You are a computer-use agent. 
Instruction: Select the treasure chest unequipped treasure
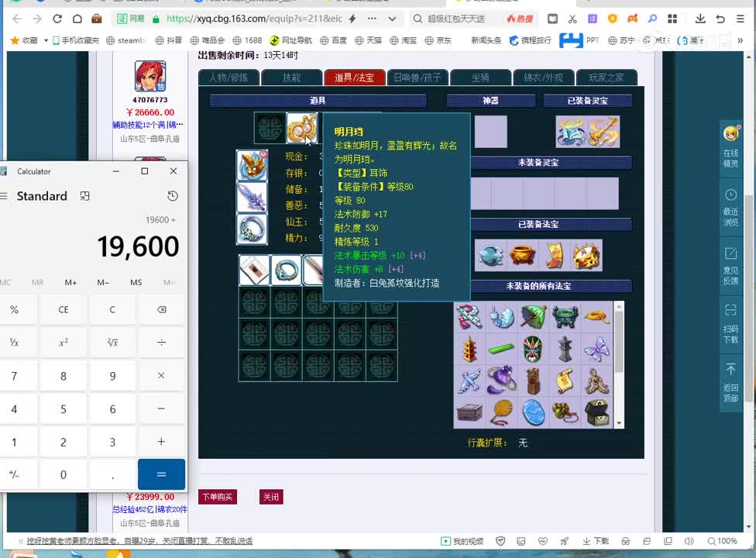pyautogui.click(x=596, y=412)
